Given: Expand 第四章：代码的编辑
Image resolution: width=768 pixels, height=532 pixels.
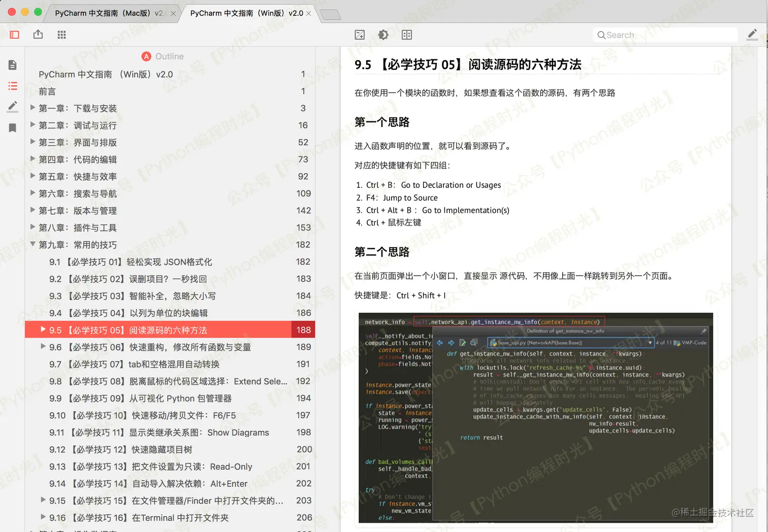Looking at the screenshot, I should coord(33,159).
